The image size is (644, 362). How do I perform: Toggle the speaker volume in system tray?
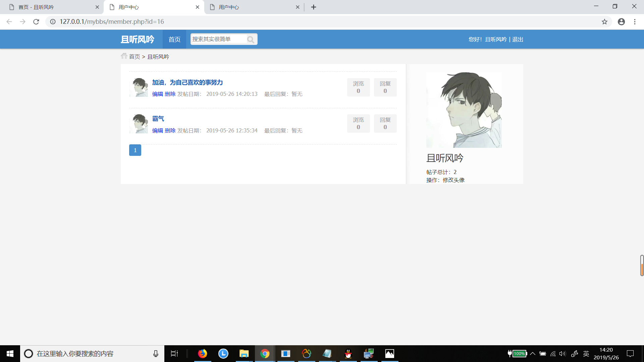[563, 353]
